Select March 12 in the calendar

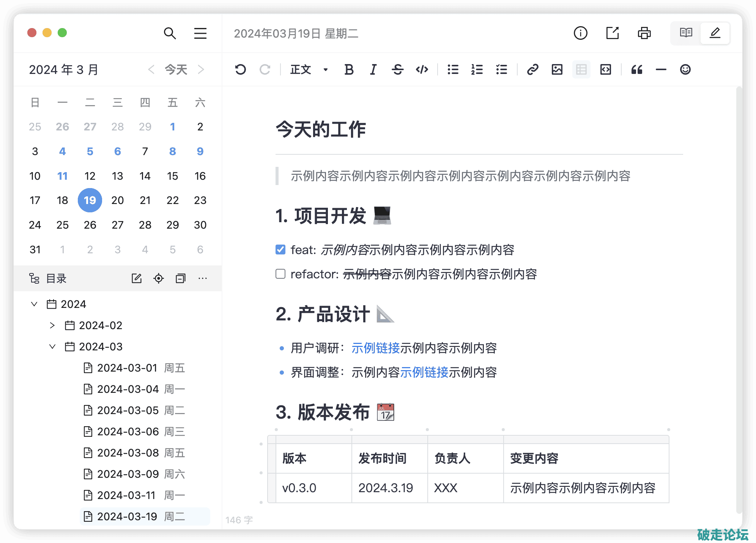(90, 176)
